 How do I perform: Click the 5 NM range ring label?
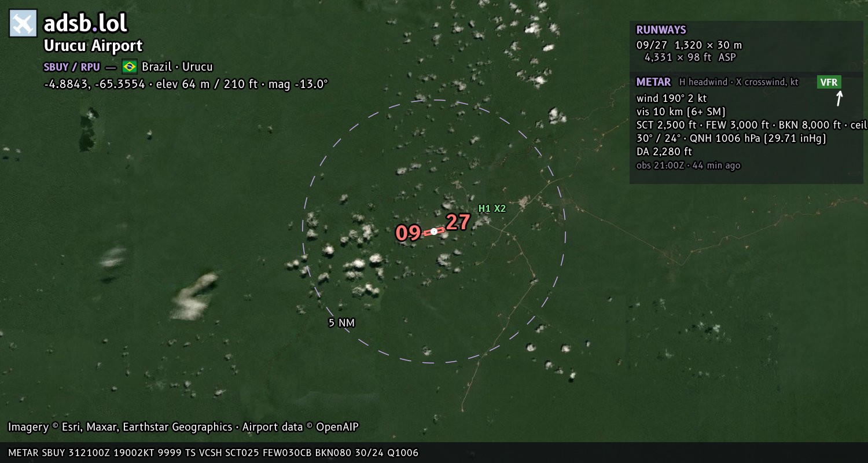[x=341, y=323]
